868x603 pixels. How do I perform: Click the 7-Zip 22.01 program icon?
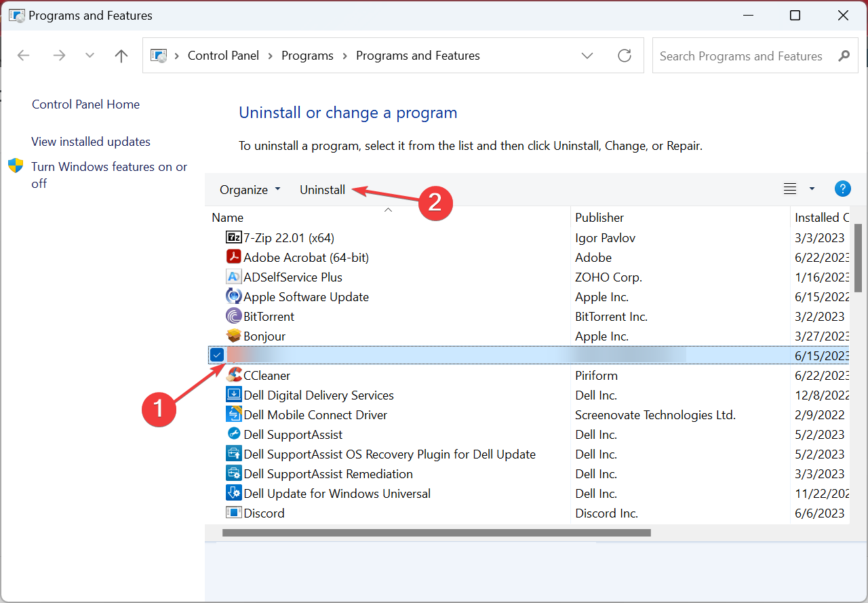[x=233, y=237]
